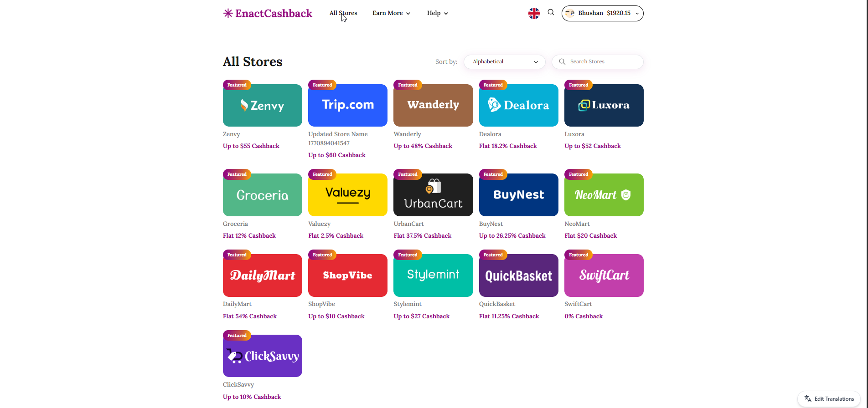Click the NeoMart store logo
Screen dimensions: 868x408
click(604, 195)
